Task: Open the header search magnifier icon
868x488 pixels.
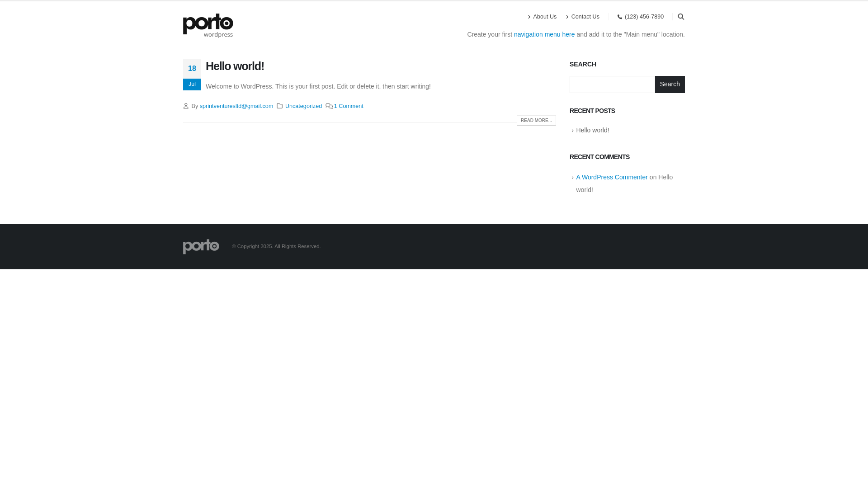Action: tap(681, 17)
